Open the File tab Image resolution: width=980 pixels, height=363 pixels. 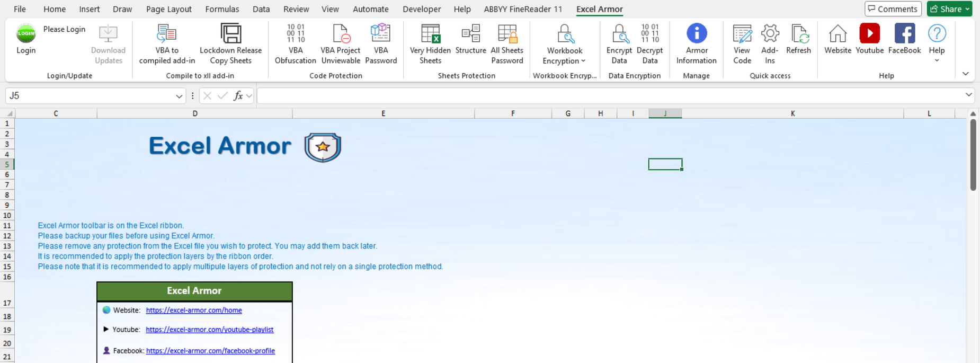tap(20, 9)
